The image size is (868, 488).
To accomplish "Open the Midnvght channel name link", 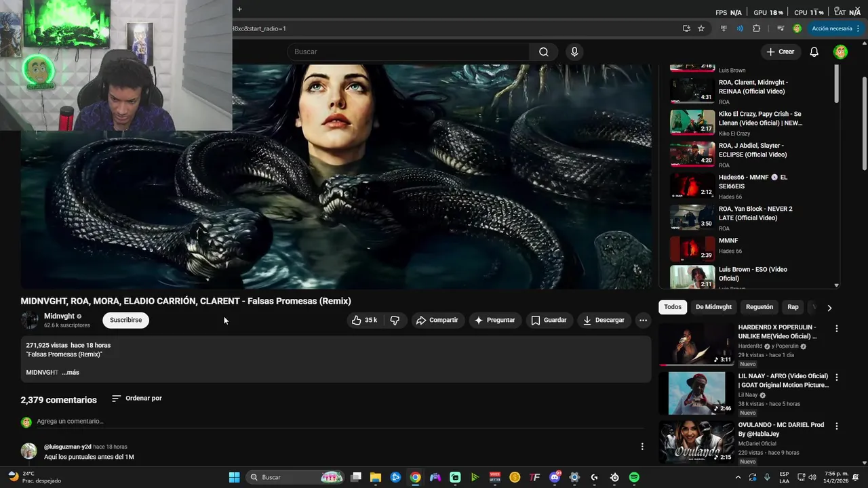I will (59, 316).
